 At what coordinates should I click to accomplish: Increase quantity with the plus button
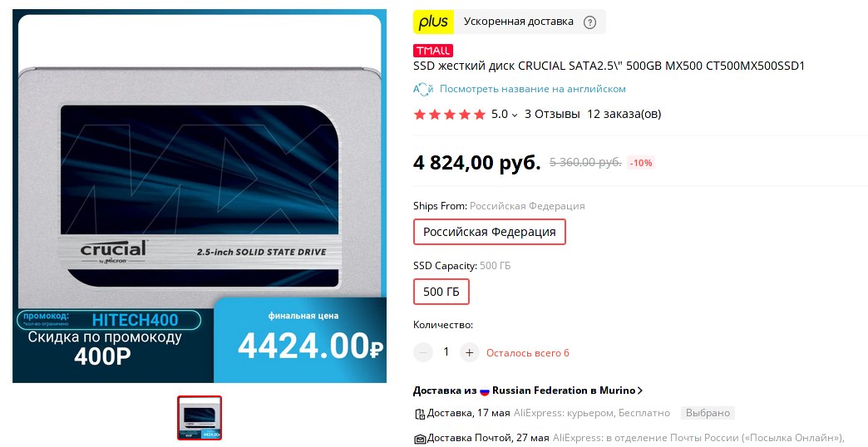point(470,352)
